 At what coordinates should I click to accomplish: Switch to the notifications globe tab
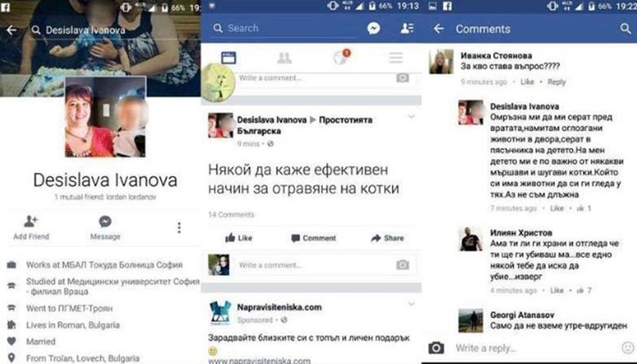pos(340,57)
